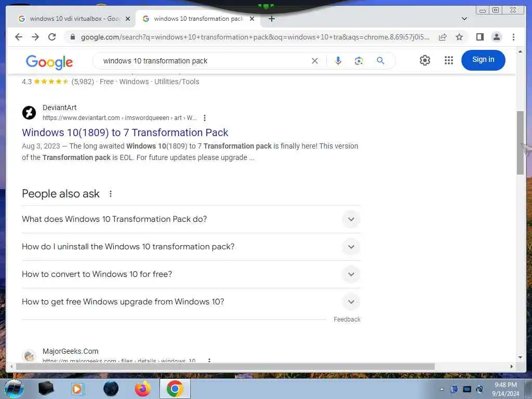The image size is (532, 399).
Task: Go forward with the forward arrow
Action: (x=35, y=37)
